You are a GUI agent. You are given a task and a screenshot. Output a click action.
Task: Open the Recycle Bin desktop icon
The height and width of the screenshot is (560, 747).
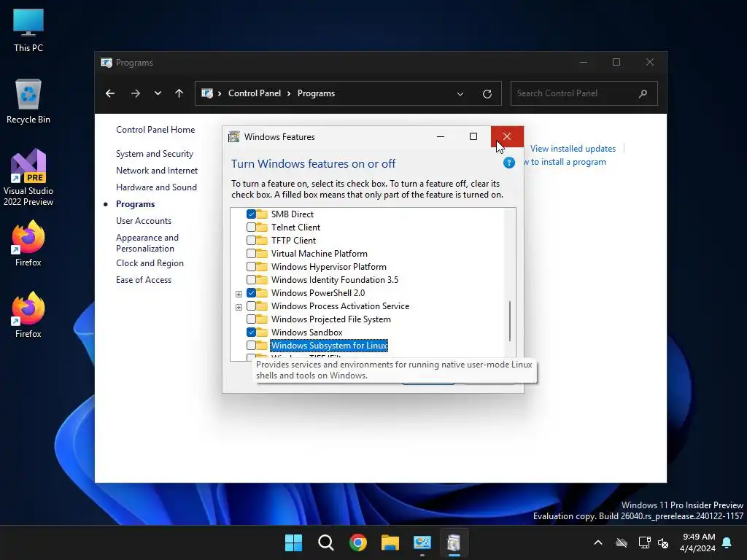28,101
